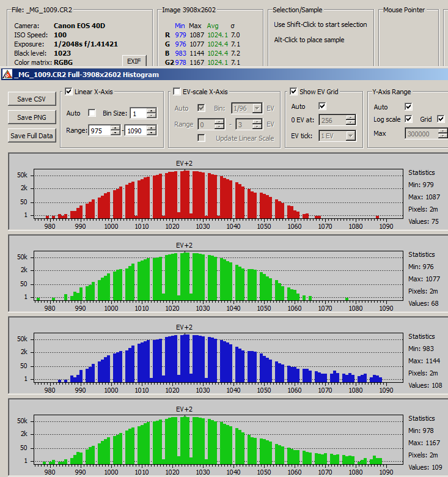The width and height of the screenshot is (448, 477).
Task: Click the Range minimum 975 spinner arrows
Action: pyautogui.click(x=116, y=130)
